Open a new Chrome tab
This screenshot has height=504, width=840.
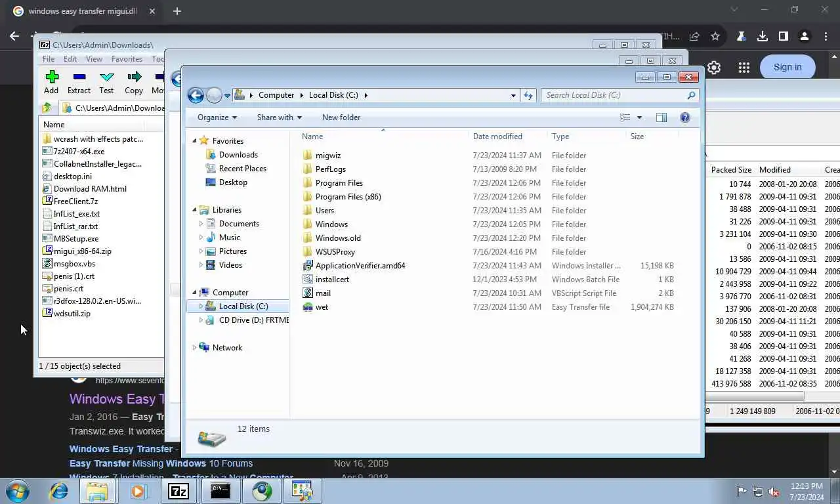point(177,11)
